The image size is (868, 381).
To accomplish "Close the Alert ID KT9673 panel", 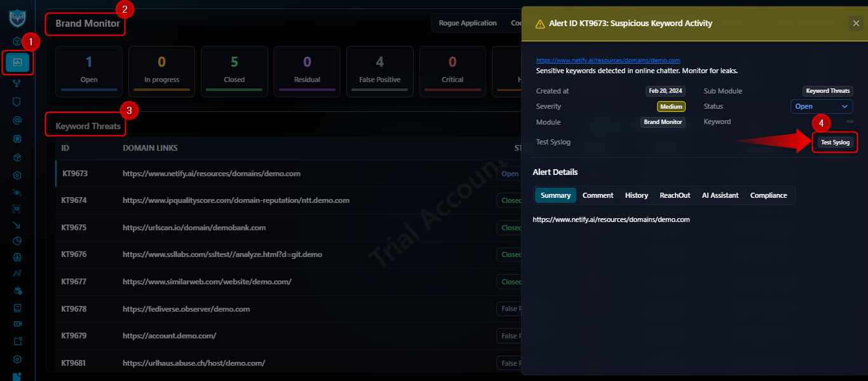I will pos(855,24).
